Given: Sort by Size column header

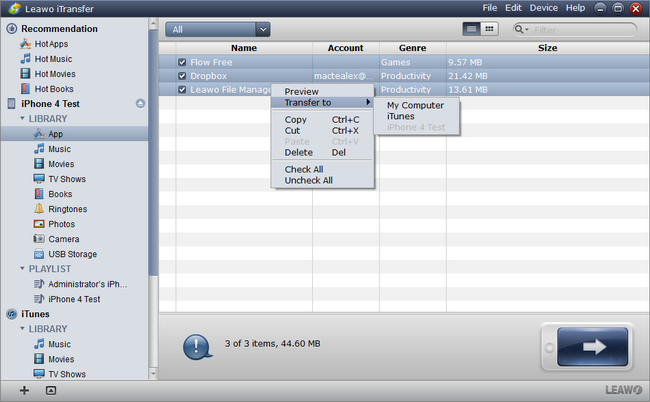Looking at the screenshot, I should (x=548, y=48).
